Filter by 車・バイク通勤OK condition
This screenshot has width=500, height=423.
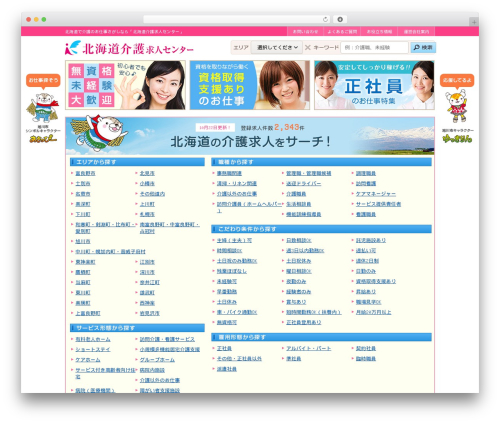[237, 312]
